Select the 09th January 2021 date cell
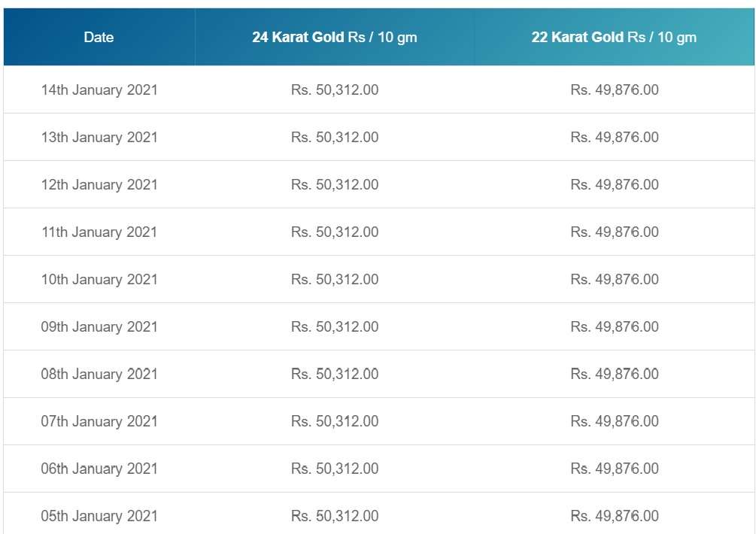756x534 pixels. 99,326
